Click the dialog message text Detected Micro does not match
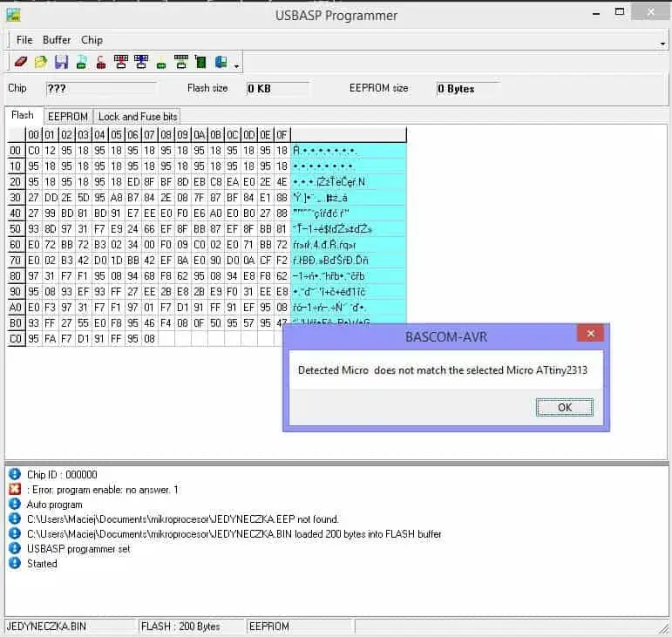The image size is (672, 637). pos(443,370)
